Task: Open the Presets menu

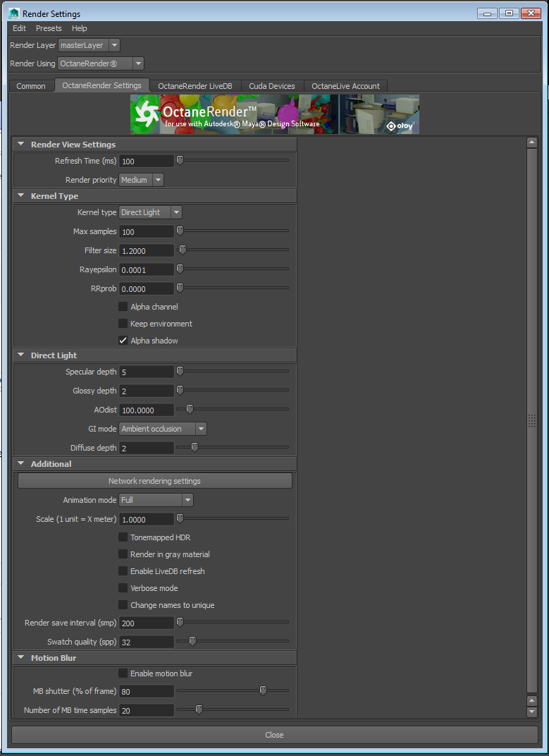Action: tap(49, 28)
